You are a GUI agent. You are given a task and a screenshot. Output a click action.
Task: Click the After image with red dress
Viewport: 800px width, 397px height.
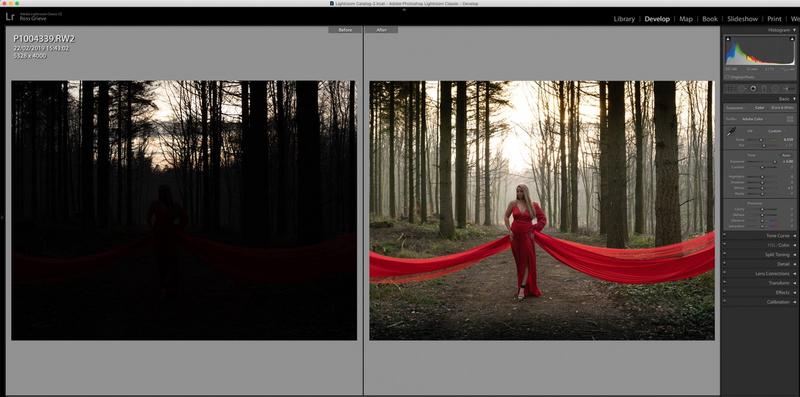(x=542, y=210)
